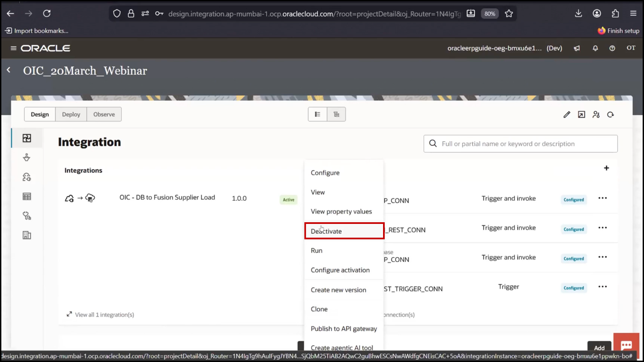Open the Firefox hamburger menu
This screenshot has height=362, width=644.
tap(633, 13)
